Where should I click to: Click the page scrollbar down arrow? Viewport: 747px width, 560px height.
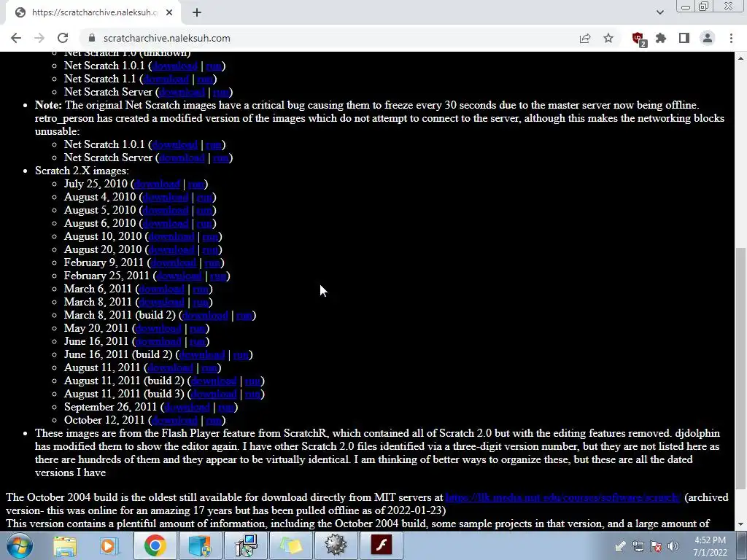tap(741, 524)
